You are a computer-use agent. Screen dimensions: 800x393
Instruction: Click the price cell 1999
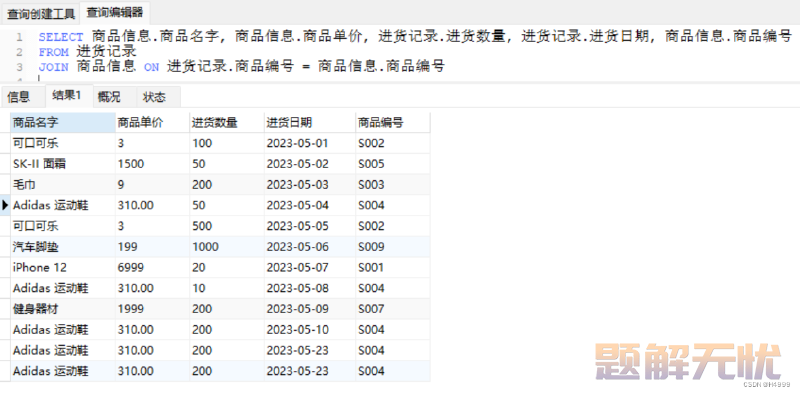pyautogui.click(x=153, y=309)
